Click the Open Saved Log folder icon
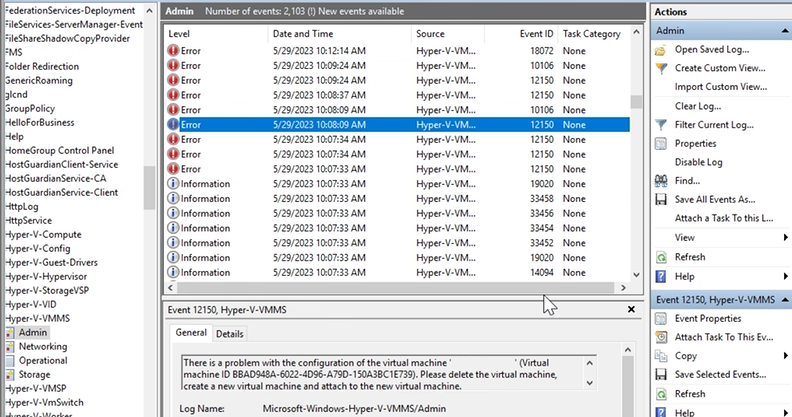Image resolution: width=792 pixels, height=417 pixels. [660, 50]
